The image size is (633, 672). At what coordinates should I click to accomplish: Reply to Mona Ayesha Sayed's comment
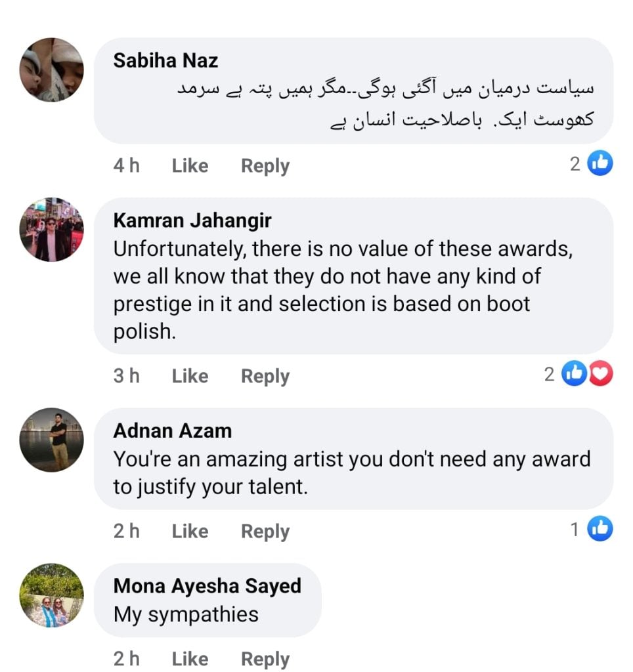click(265, 659)
